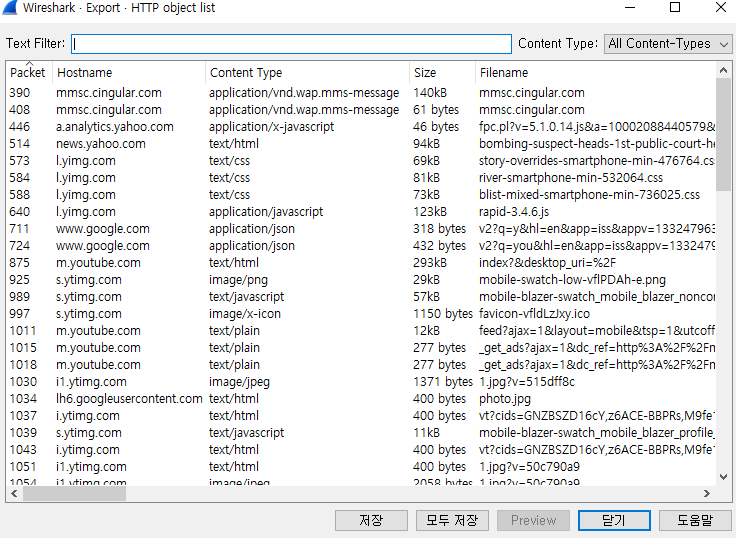The width and height of the screenshot is (736, 538).
Task: Click the 140kB size cell
Action: [429, 93]
